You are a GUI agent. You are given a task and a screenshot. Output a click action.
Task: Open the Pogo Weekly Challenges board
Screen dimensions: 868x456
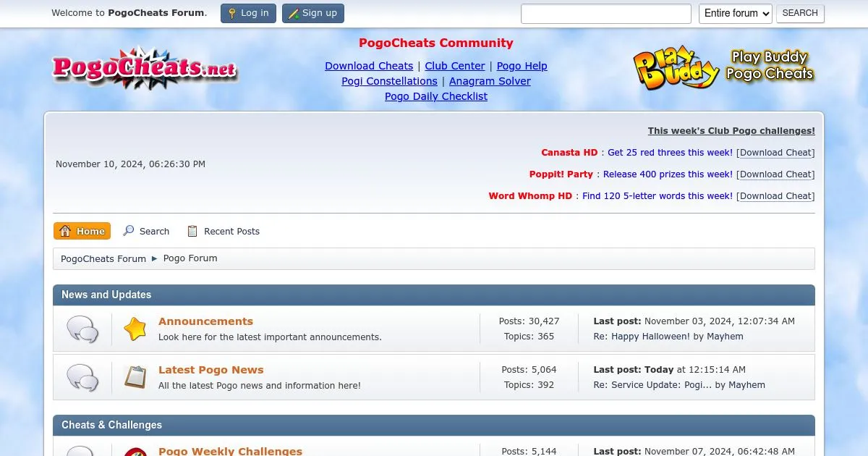click(230, 451)
